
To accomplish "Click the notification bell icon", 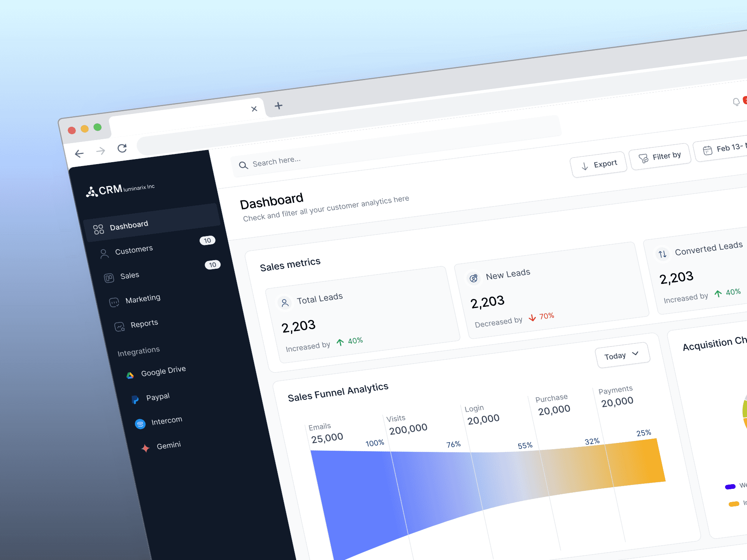I will tap(736, 102).
